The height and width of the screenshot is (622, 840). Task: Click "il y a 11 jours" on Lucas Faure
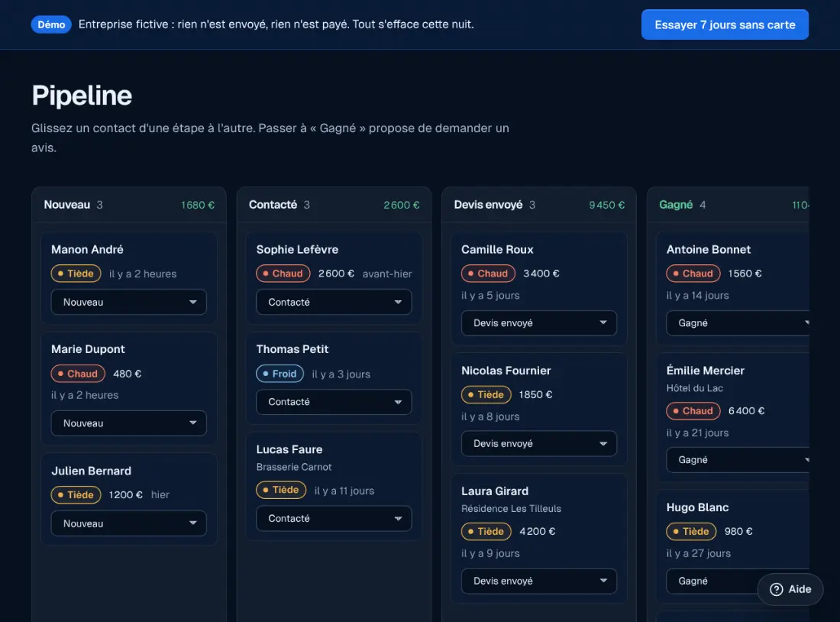344,491
